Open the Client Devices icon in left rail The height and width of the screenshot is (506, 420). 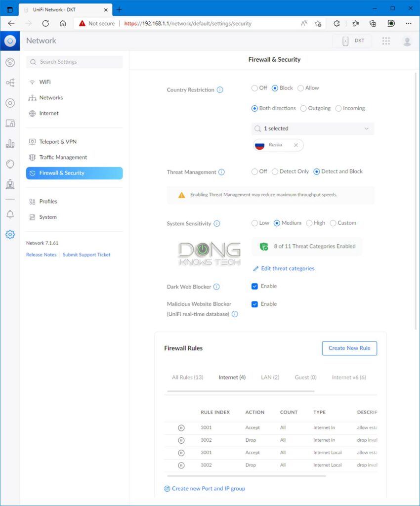coord(10,123)
